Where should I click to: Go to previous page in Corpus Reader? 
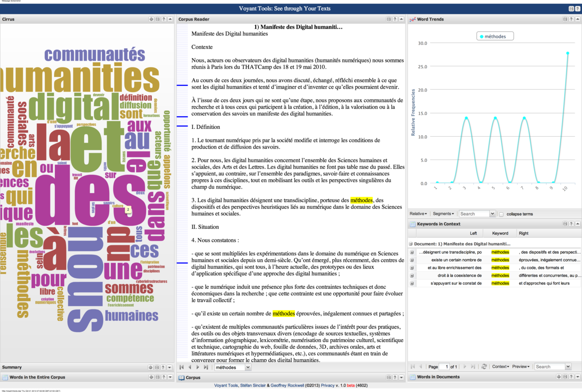190,367
